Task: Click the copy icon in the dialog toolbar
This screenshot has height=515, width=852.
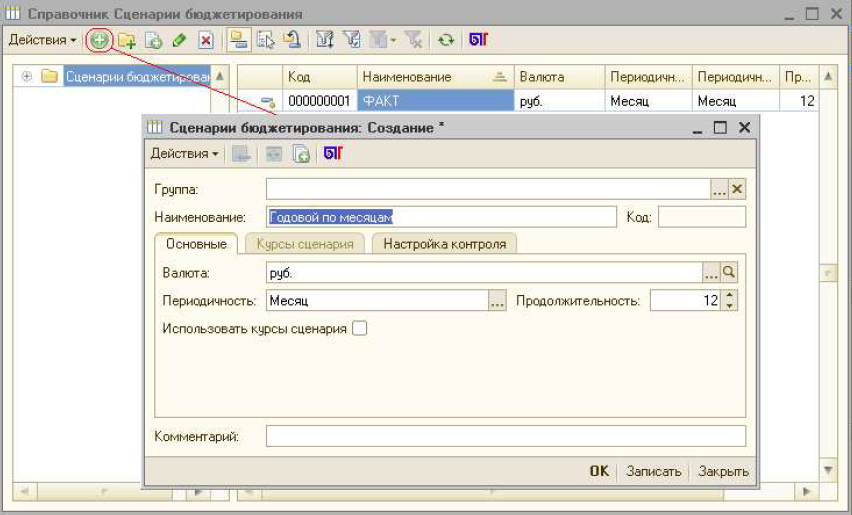Action: tap(300, 154)
